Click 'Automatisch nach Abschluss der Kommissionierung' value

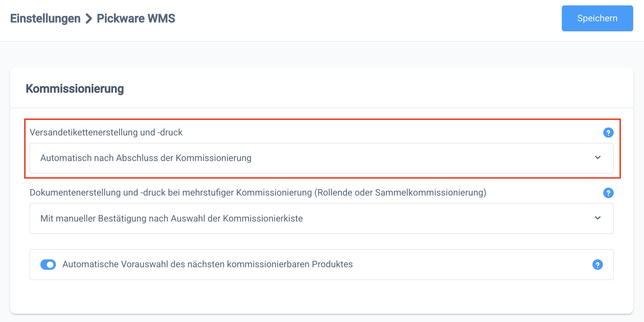coord(146,158)
